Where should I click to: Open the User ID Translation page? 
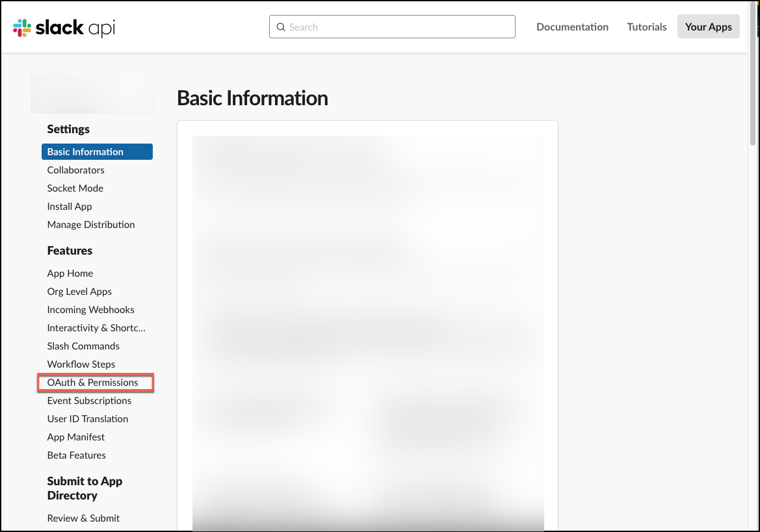87,418
